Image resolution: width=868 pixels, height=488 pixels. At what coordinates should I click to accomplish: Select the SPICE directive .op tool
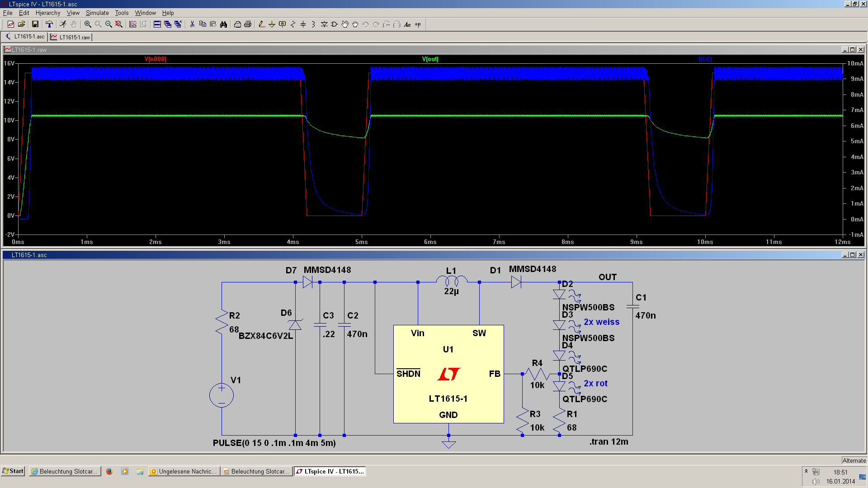418,24
